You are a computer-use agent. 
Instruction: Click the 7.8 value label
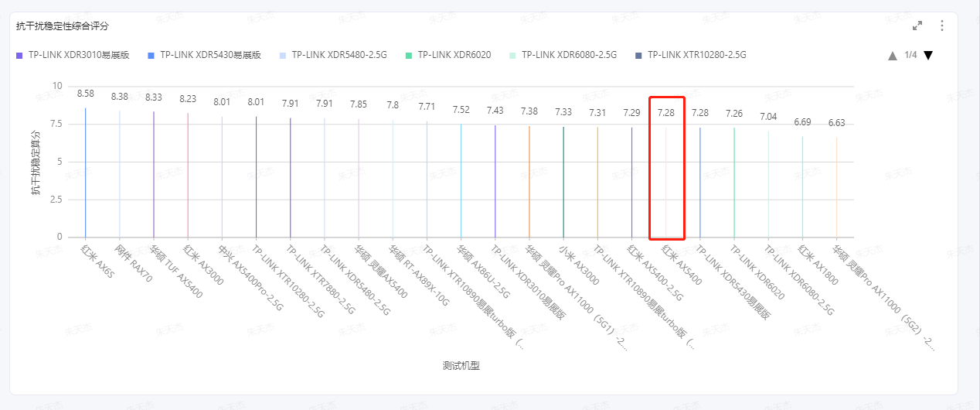tap(393, 105)
